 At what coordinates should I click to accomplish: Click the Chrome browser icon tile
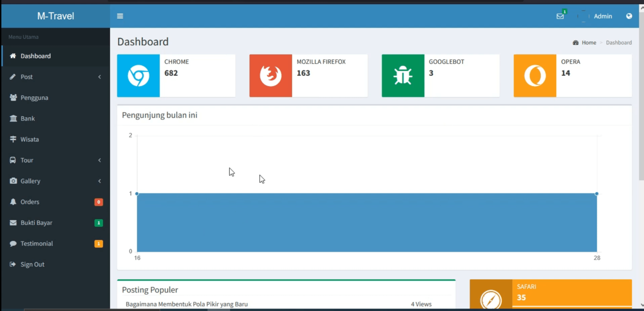click(138, 75)
